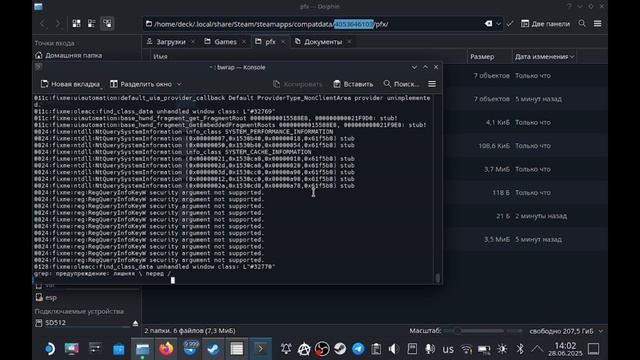Open Bluetooth tray icon

click(x=520, y=349)
